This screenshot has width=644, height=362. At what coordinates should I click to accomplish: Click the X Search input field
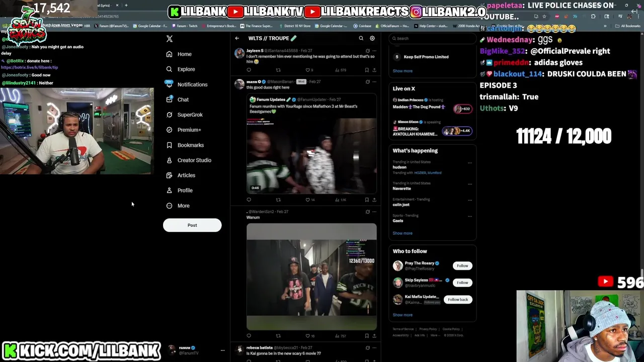pos(433,38)
